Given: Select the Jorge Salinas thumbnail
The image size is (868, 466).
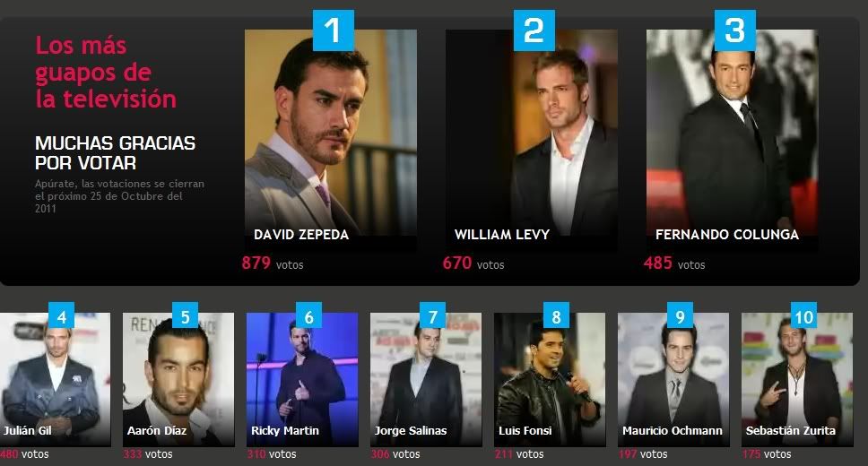Looking at the screenshot, I should point(426,380).
